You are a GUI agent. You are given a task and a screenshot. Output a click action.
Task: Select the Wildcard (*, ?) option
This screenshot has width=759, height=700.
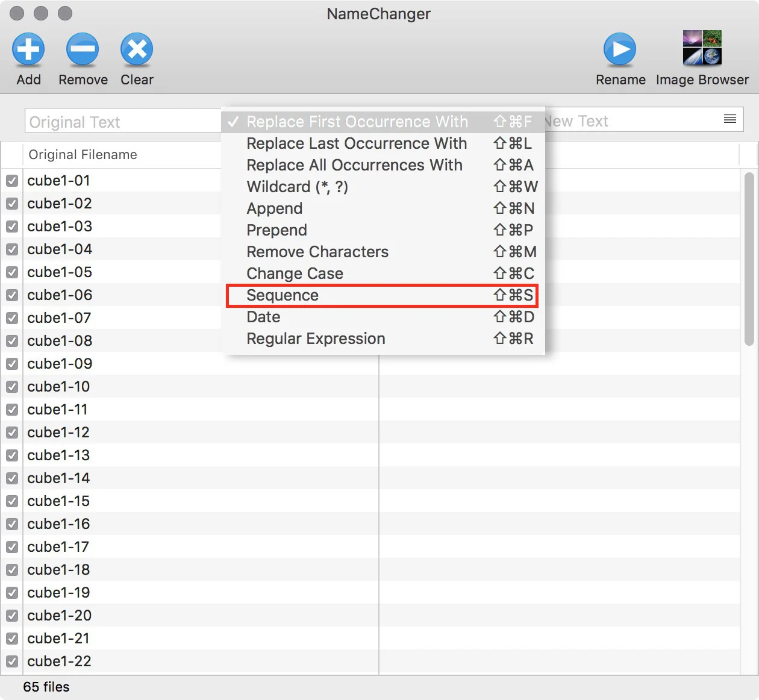(383, 187)
